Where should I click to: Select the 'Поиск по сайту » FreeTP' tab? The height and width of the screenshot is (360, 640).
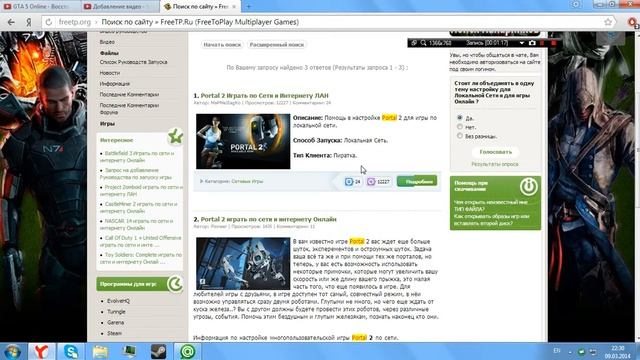200,6
